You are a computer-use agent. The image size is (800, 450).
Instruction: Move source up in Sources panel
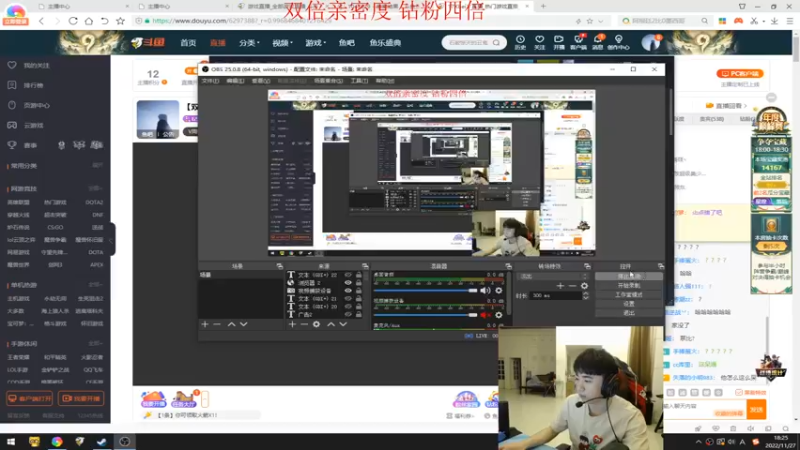(331, 324)
